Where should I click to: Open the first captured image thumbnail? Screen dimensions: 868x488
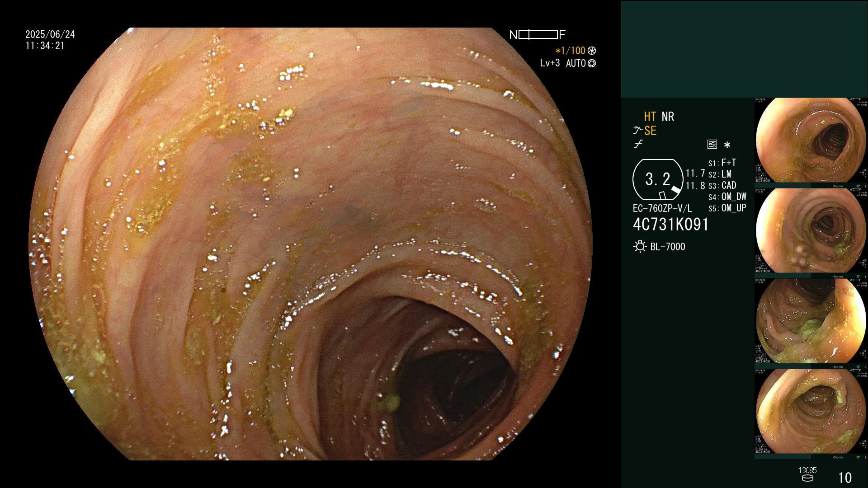(811, 141)
